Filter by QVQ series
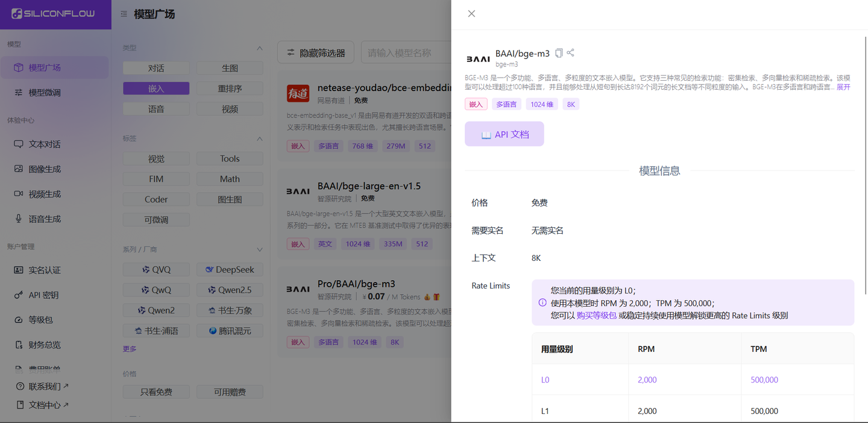The image size is (868, 423). pos(156,269)
